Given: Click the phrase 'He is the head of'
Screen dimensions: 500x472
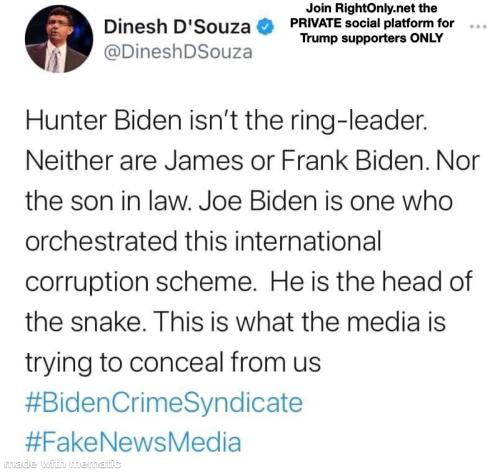Looking at the screenshot, I should pos(371,281).
